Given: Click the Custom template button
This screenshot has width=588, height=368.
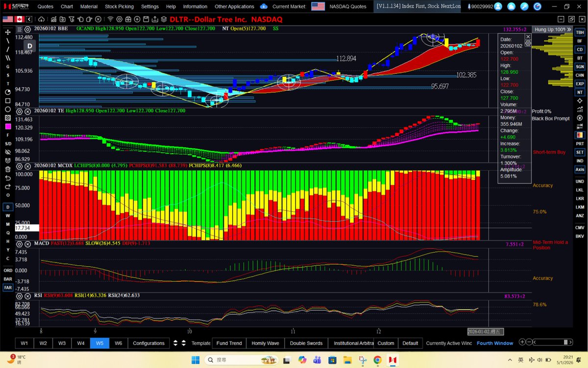Looking at the screenshot, I should pyautogui.click(x=386, y=343).
